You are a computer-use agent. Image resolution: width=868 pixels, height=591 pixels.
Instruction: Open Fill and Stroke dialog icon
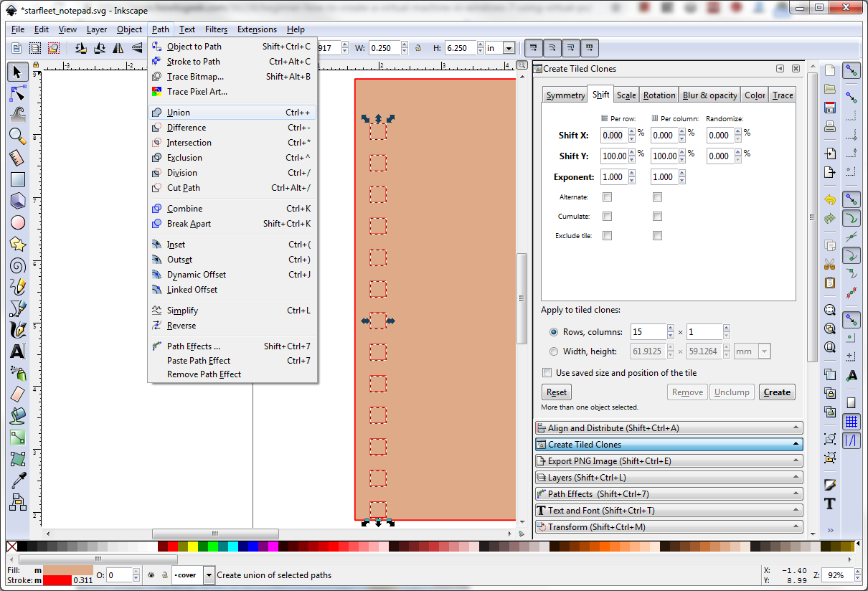coord(830,484)
